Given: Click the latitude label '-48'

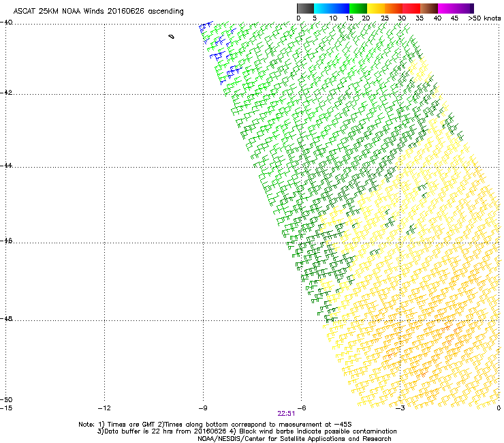Looking at the screenshot, I should click(x=6, y=318).
